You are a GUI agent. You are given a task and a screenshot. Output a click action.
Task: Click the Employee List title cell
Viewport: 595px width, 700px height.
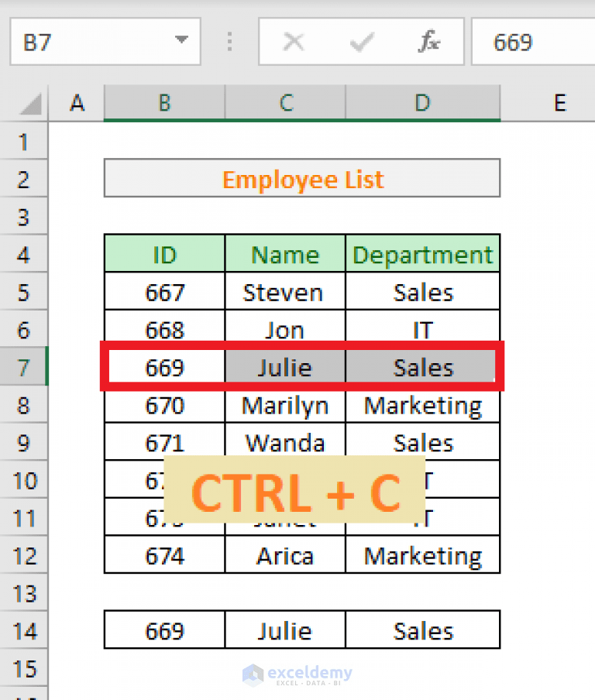(302, 179)
